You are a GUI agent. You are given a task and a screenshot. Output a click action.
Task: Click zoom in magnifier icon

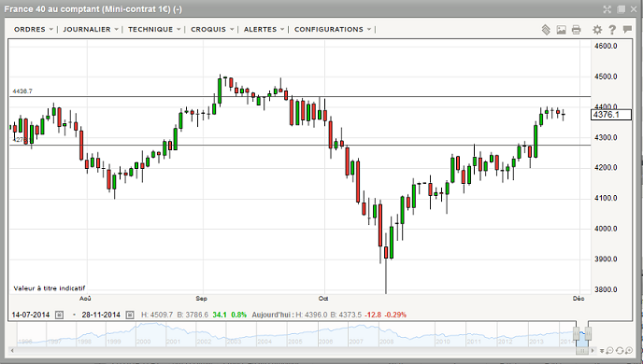[629, 351]
